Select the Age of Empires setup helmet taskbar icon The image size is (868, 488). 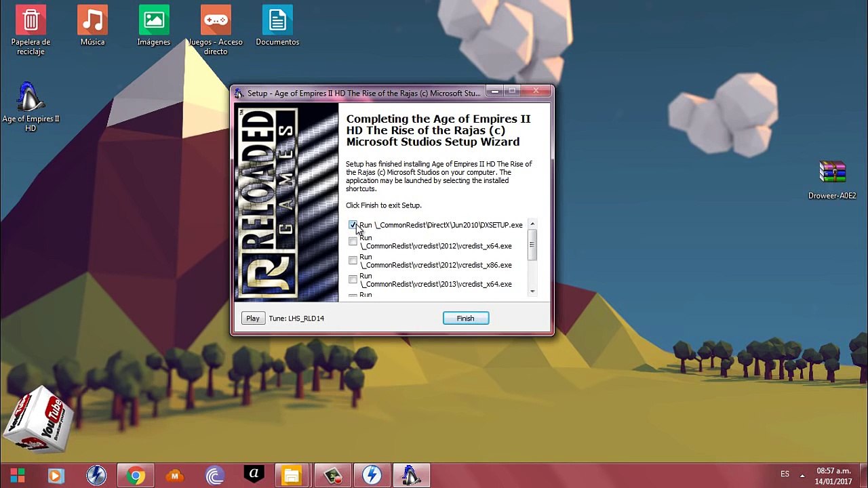(x=411, y=476)
